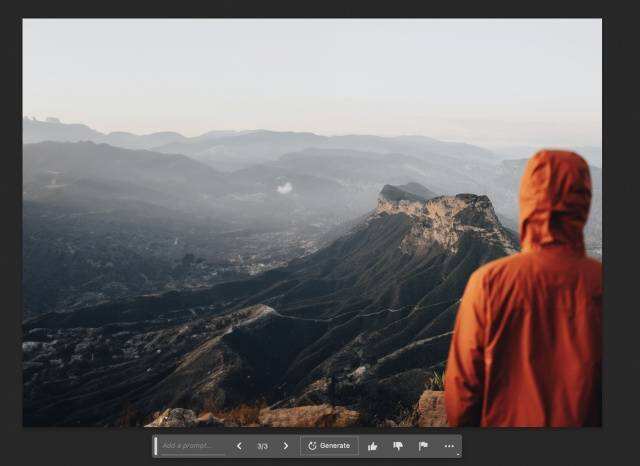Click the small white cloud in the valley
The image size is (640, 466).
tap(285, 187)
